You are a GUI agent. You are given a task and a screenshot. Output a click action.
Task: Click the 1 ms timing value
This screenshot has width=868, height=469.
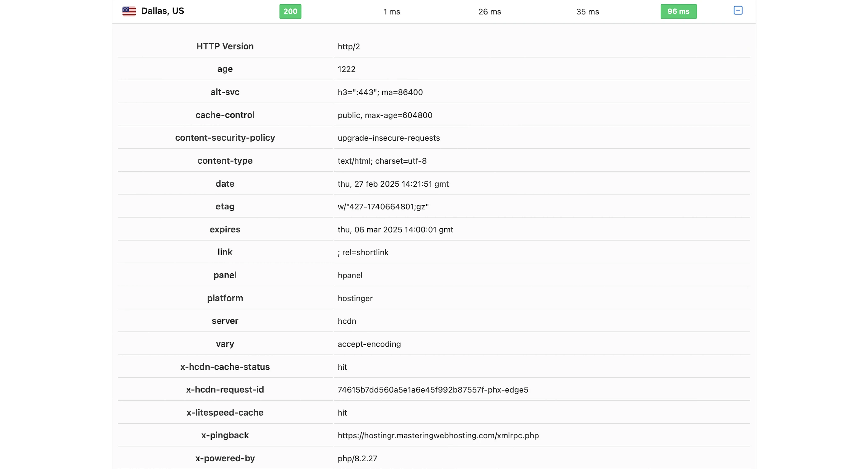392,12
